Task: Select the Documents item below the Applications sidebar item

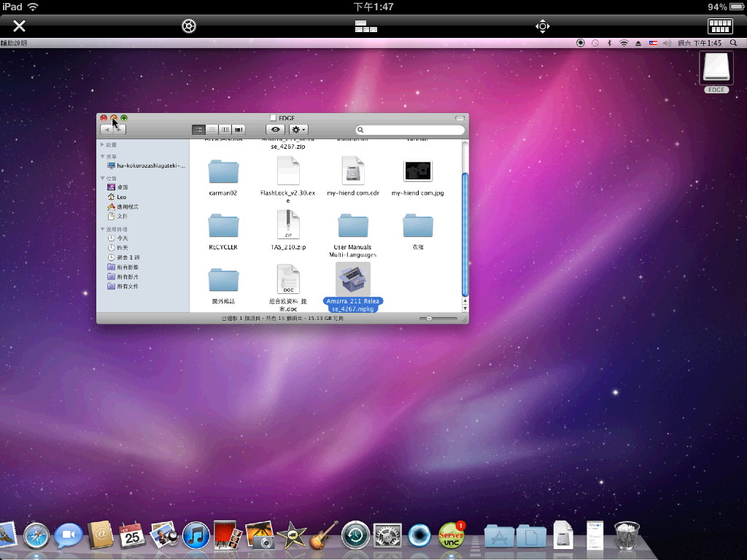Action: (117, 216)
